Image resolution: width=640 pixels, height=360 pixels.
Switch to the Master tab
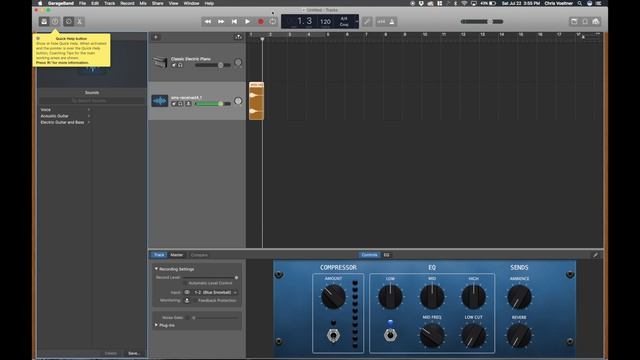point(177,255)
